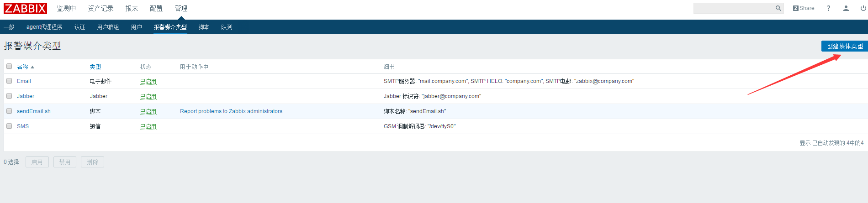Image resolution: width=868 pixels, height=203 pixels.
Task: Open the Jabber media type link
Action: [x=26, y=96]
